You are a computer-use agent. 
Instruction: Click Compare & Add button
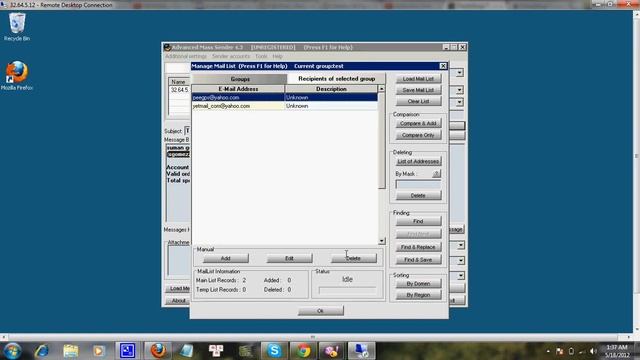pos(418,123)
